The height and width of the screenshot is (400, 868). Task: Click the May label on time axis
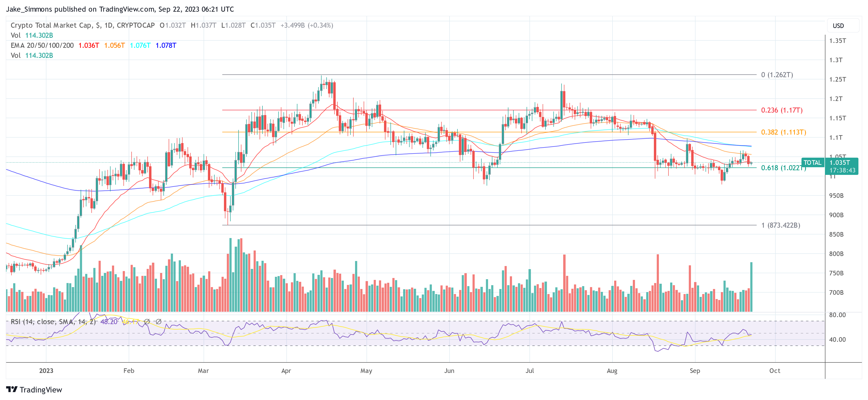point(366,371)
